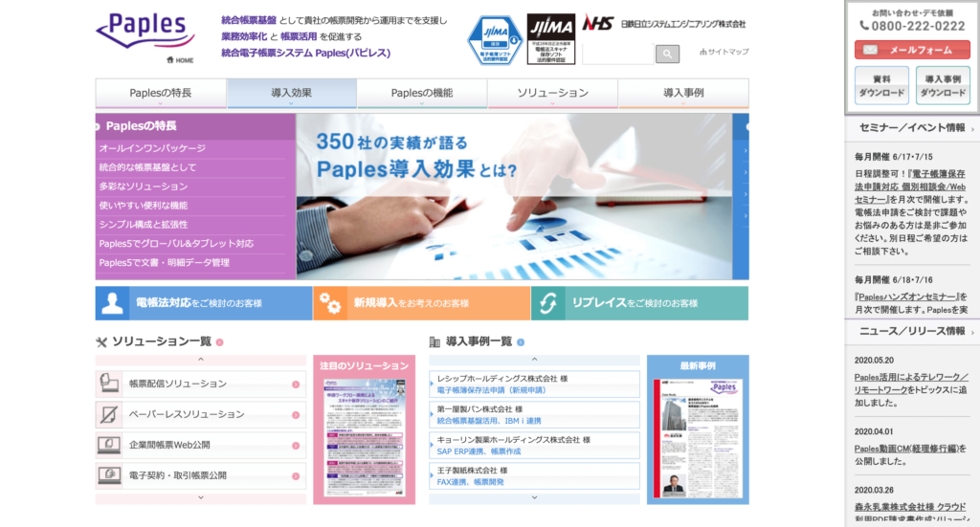Select 統合的な帳票基盤として menu entry
Viewport: 980px width, 527px height.
tap(147, 167)
